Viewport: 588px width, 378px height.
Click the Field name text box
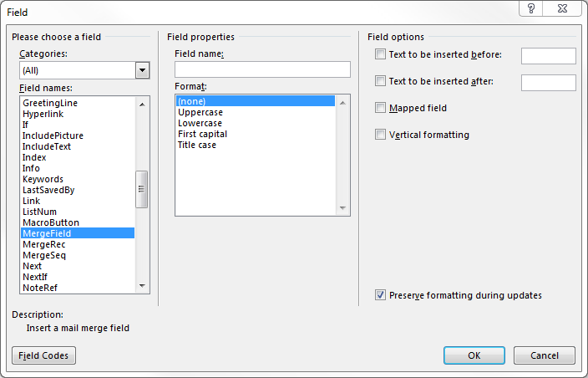point(262,69)
